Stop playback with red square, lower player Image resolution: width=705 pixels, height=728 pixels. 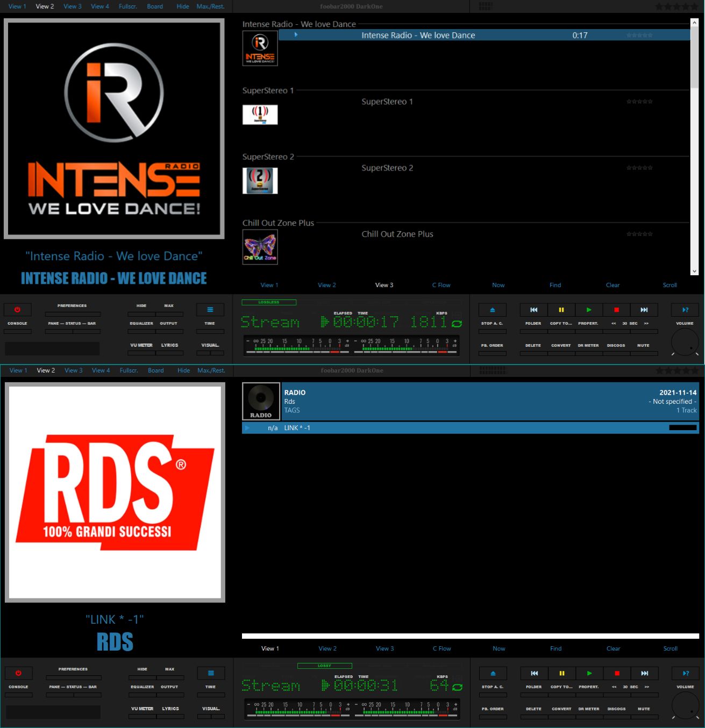[x=617, y=673]
